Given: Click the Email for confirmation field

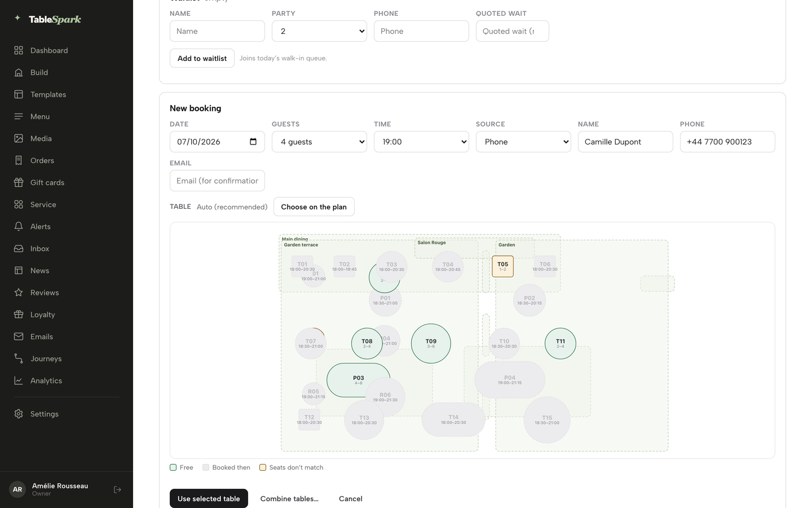Looking at the screenshot, I should (217, 181).
